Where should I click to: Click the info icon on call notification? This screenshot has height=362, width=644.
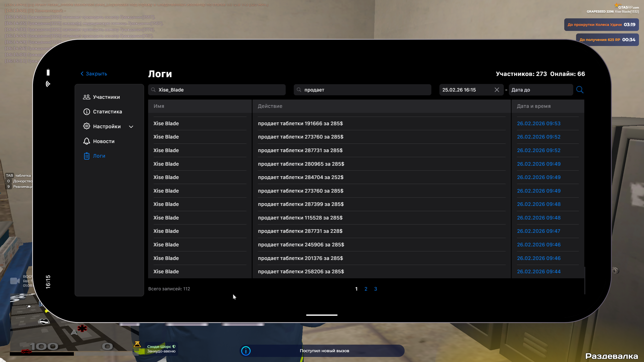(246, 351)
